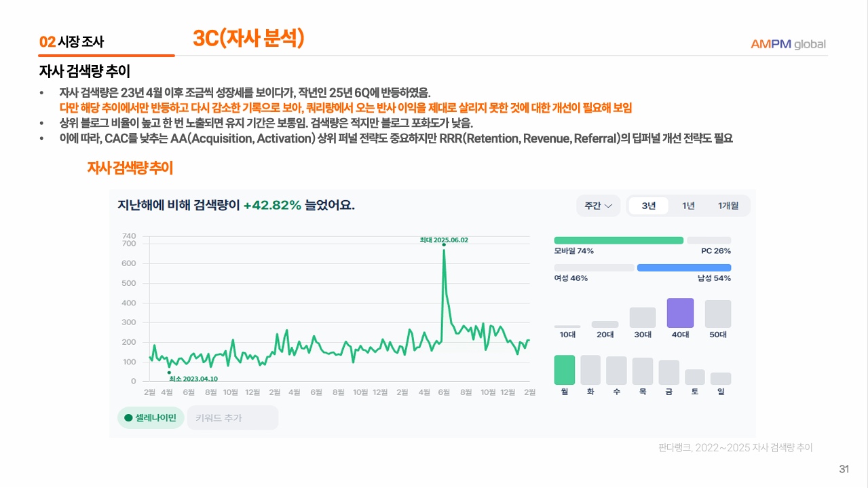The image size is (868, 488).
Task: Select the 금 weekday bar
Action: 668,373
